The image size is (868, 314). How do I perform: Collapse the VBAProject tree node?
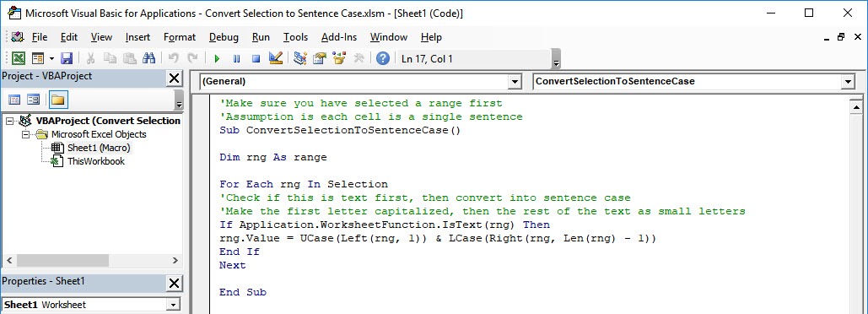click(x=10, y=121)
